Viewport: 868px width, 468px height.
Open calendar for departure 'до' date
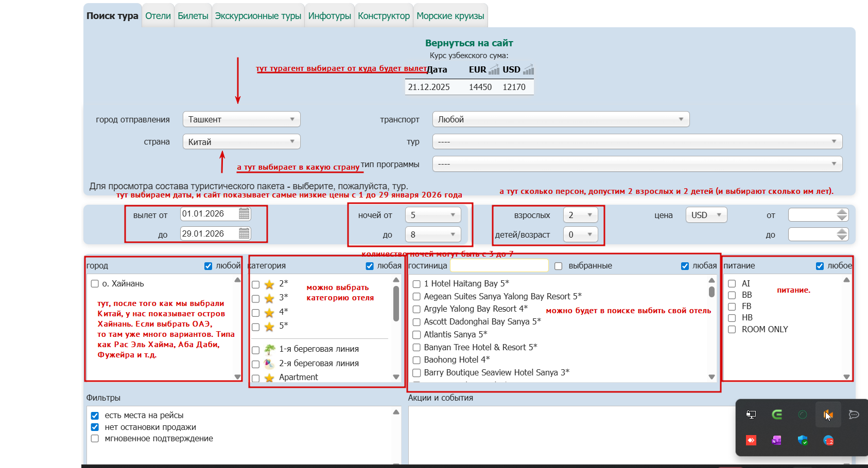point(244,233)
